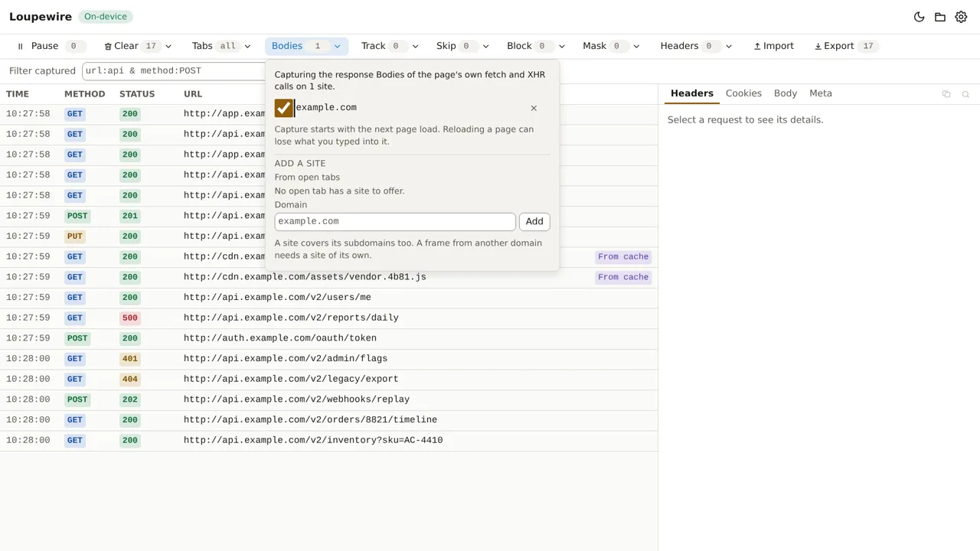Copy details icon in detail panel

[x=946, y=94]
